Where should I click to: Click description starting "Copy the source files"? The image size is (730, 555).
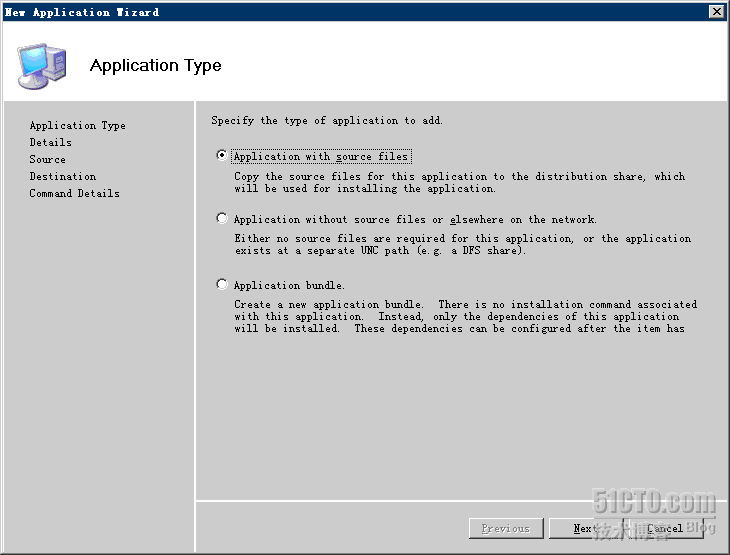460,183
